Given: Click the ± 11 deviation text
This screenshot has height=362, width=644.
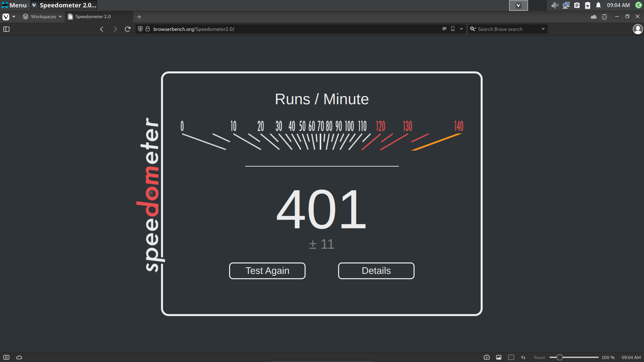Looking at the screenshot, I should click(321, 244).
